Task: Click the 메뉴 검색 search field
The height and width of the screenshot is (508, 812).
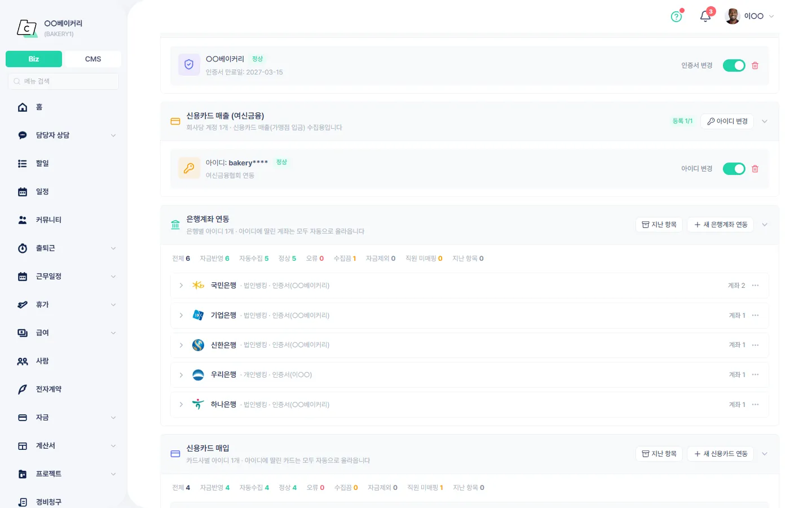Action: 63,81
